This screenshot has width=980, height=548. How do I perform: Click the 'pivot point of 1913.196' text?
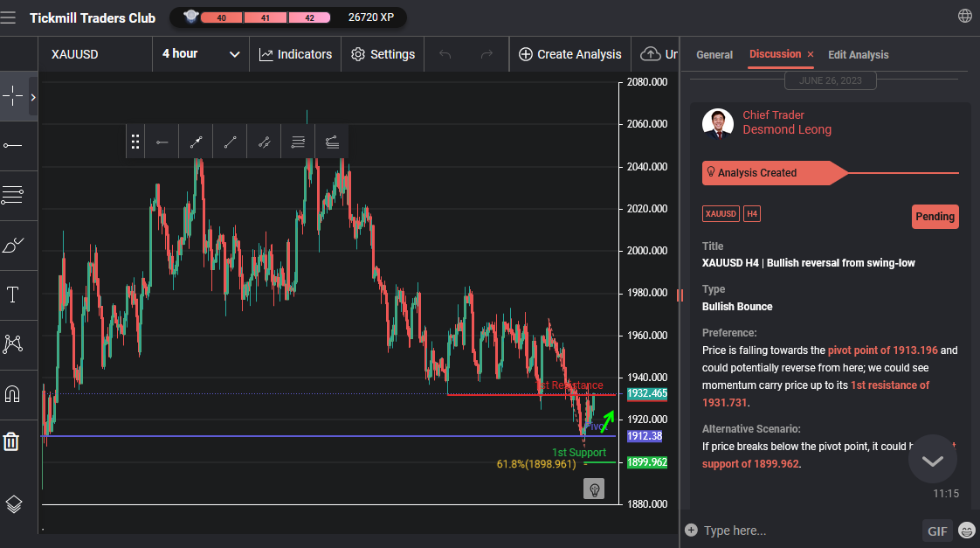(x=882, y=350)
